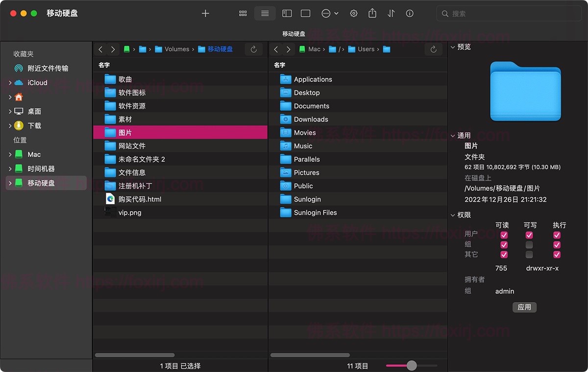The height and width of the screenshot is (372, 588).
Task: Click the info icon in the toolbar
Action: [410, 13]
